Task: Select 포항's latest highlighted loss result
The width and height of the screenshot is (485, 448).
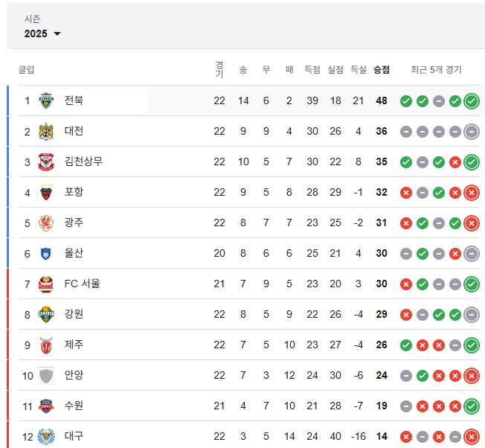Action: (472, 193)
